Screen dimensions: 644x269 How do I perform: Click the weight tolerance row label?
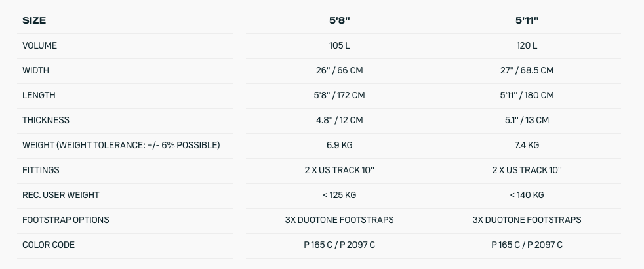click(x=121, y=146)
